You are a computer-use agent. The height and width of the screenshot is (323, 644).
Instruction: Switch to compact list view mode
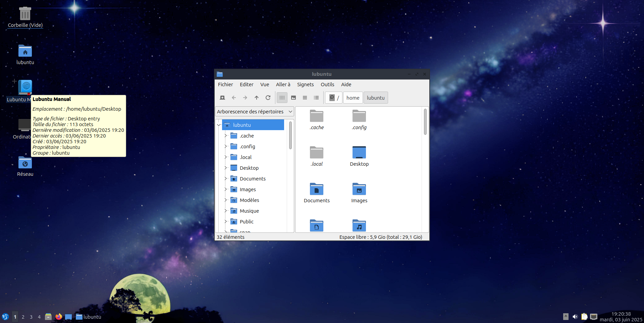305,98
